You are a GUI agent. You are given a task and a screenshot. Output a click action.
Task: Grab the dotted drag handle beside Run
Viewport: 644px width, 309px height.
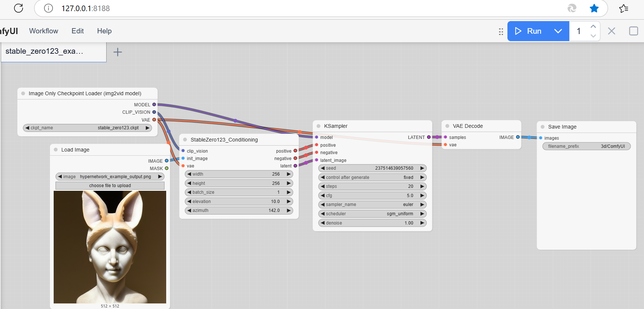tap(501, 31)
